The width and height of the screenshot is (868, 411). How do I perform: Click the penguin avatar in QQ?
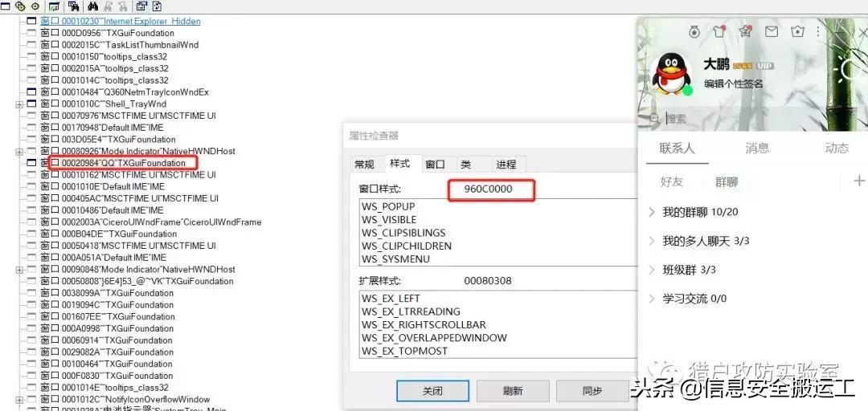tap(671, 74)
